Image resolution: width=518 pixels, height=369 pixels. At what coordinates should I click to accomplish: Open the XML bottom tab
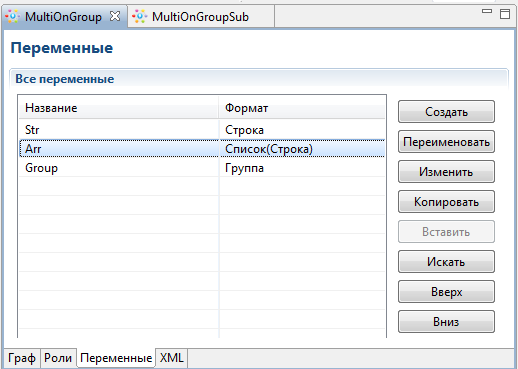172,358
